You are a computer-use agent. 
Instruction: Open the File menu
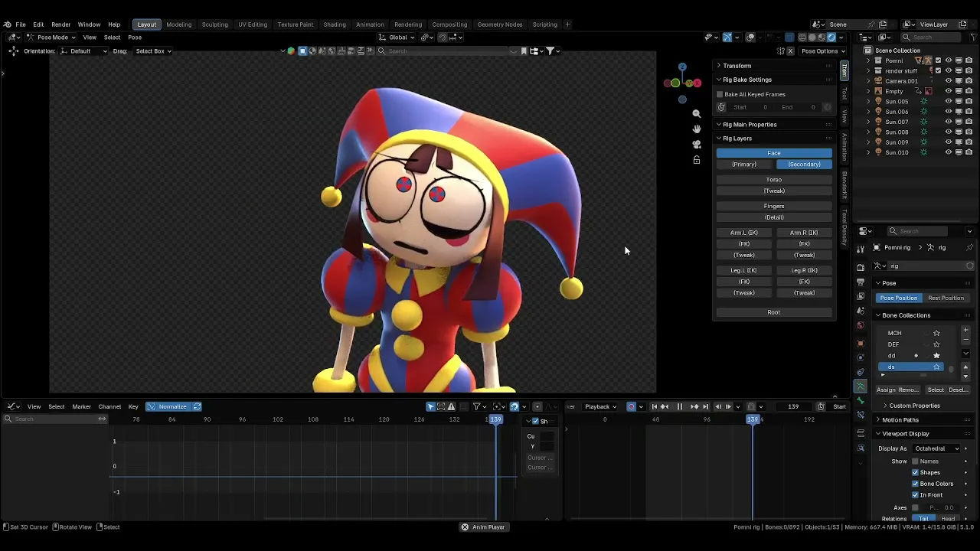[x=21, y=24]
